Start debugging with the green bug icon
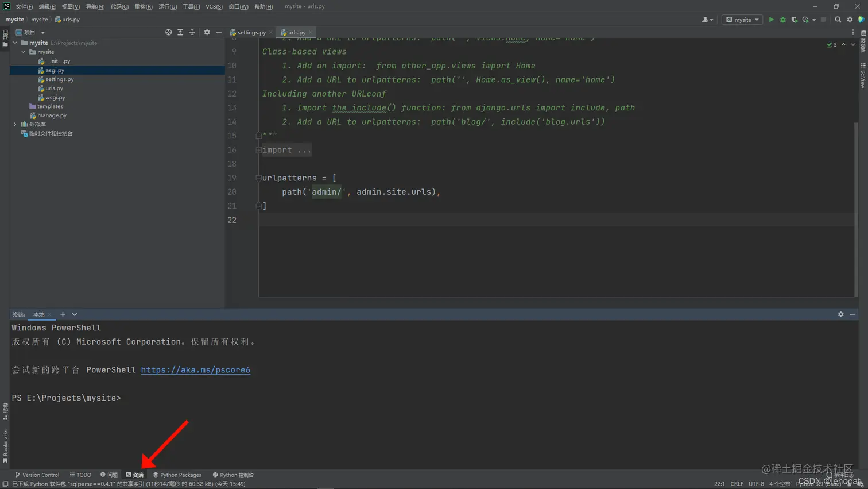The height and width of the screenshot is (489, 868). (x=783, y=20)
